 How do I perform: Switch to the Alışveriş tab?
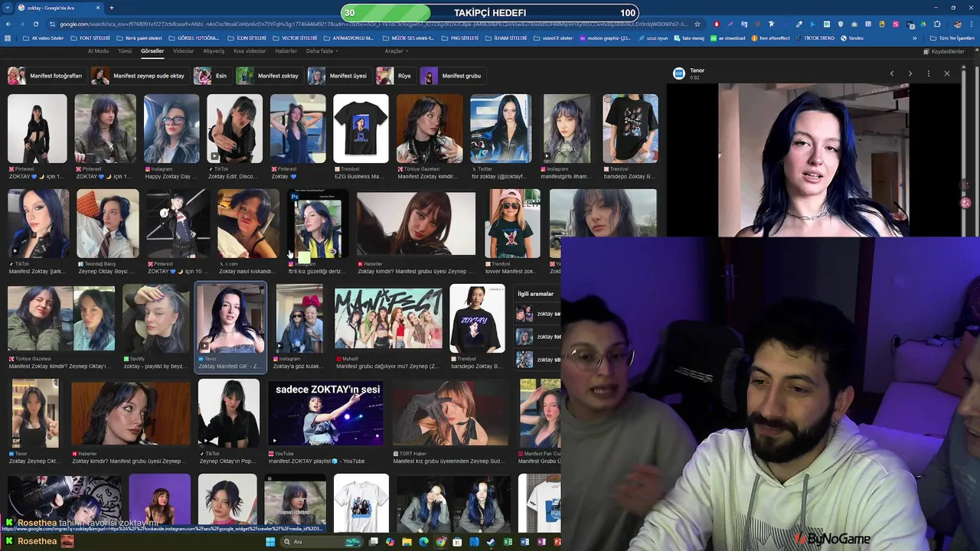[x=214, y=51]
